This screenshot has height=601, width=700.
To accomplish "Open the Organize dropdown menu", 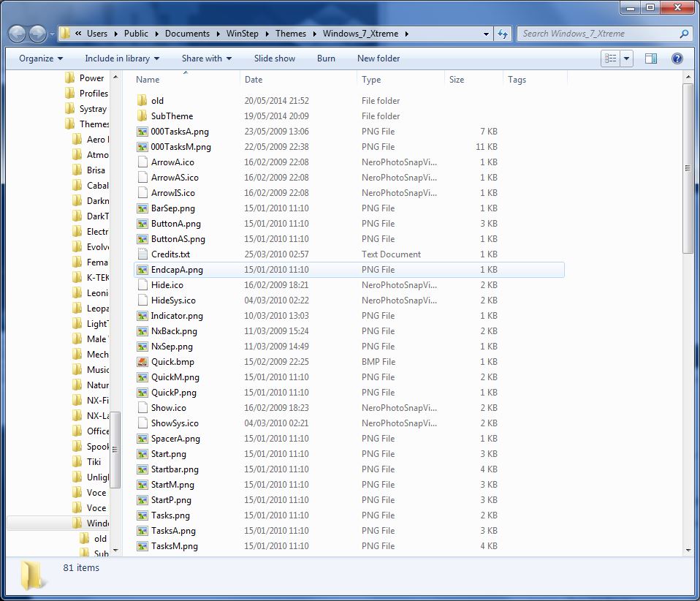I will click(x=41, y=58).
